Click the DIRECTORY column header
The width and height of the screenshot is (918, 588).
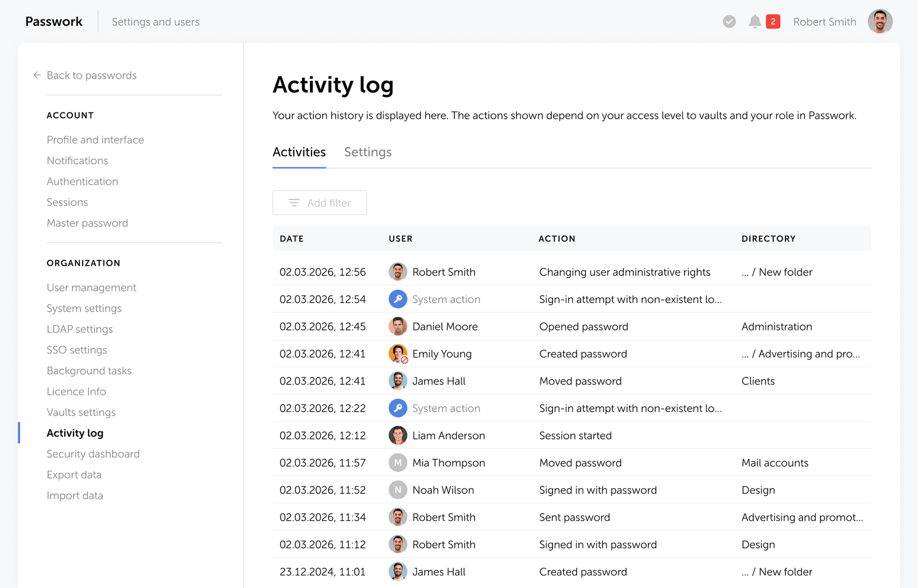768,239
